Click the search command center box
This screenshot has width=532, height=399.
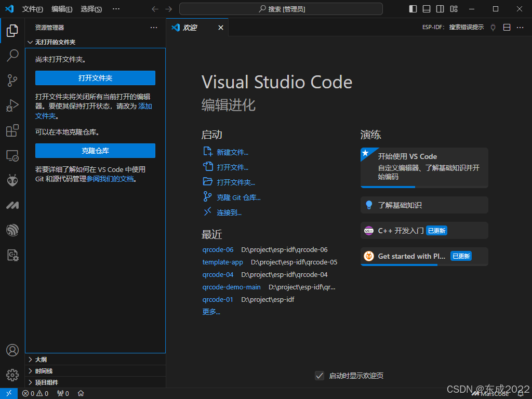pos(281,9)
